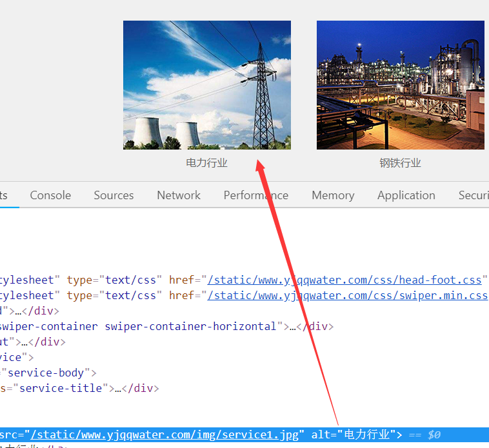The width and height of the screenshot is (489, 448).
Task: Expand the service-title div ellipsis
Action: pyautogui.click(x=118, y=388)
